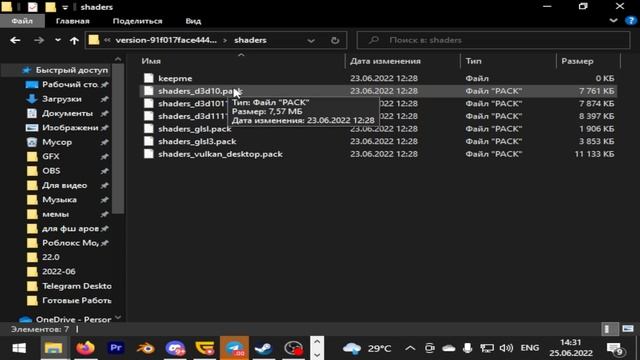This screenshot has height=360, width=640.
Task: Switch to large icons view layout
Action: pos(628,329)
